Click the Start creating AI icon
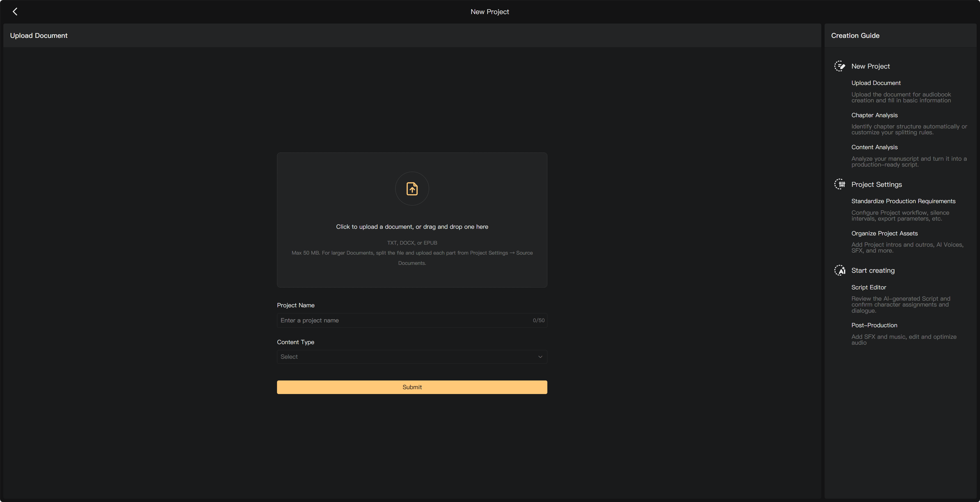 click(x=840, y=270)
